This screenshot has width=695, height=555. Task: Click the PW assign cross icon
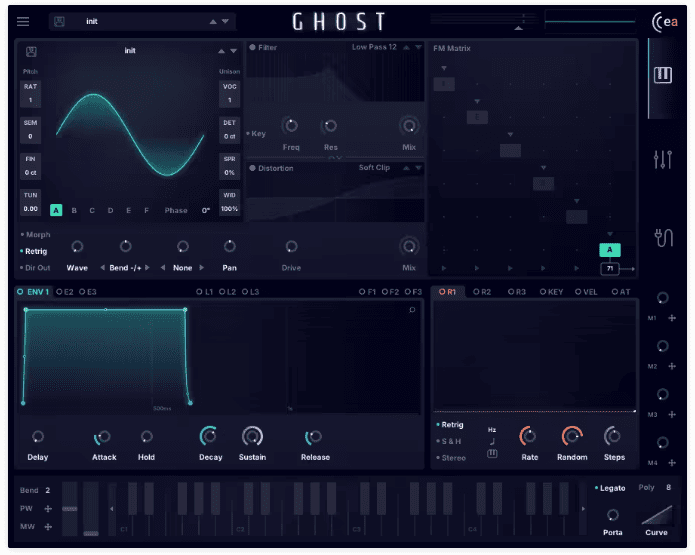point(48,509)
